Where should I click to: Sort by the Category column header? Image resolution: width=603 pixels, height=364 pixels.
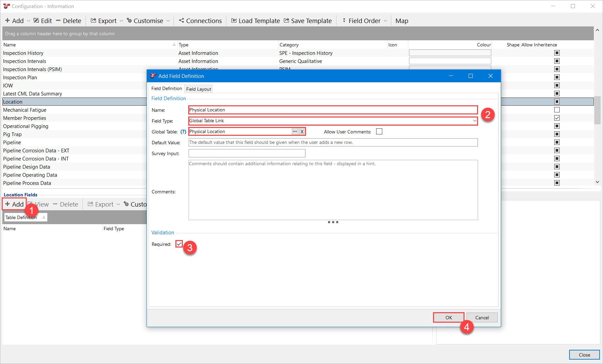(333, 45)
